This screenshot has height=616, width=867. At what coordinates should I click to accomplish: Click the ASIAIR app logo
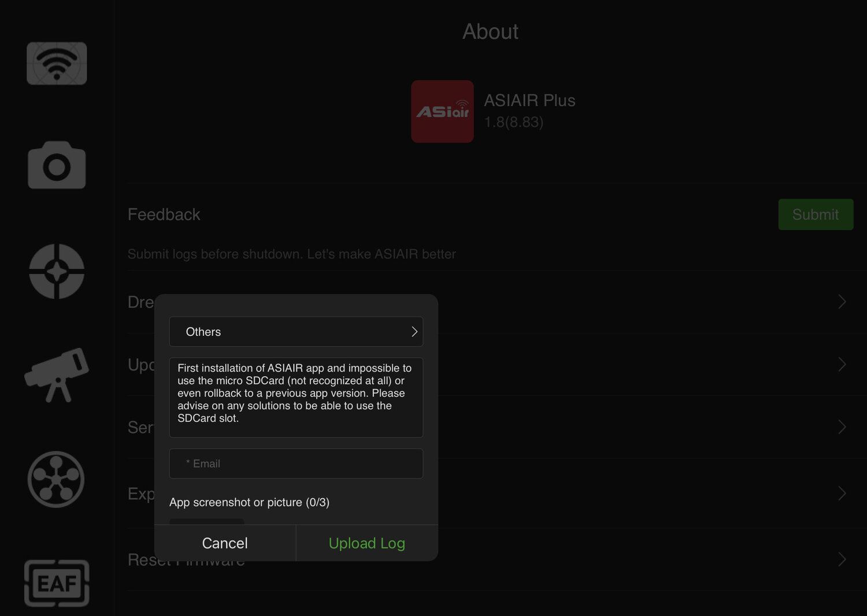442,112
